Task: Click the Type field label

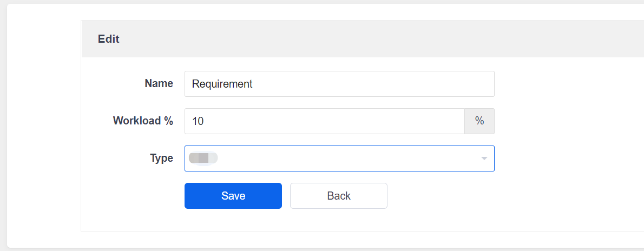Action: click(x=161, y=158)
